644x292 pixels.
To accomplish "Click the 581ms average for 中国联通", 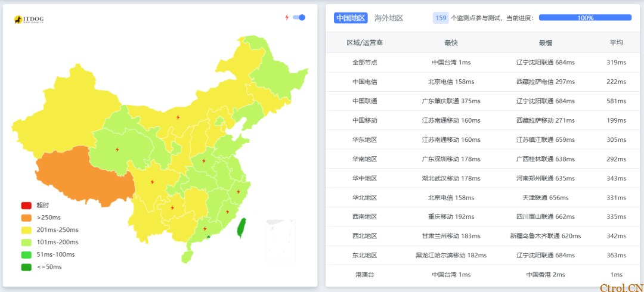I will [x=616, y=101].
